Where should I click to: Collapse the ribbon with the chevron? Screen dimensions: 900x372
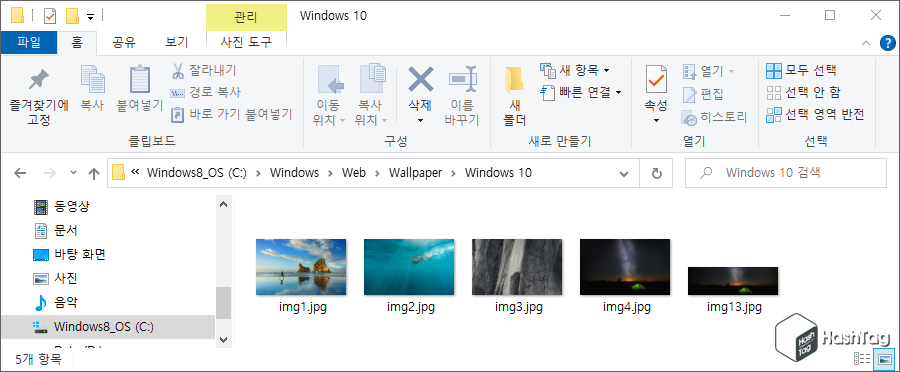866,42
